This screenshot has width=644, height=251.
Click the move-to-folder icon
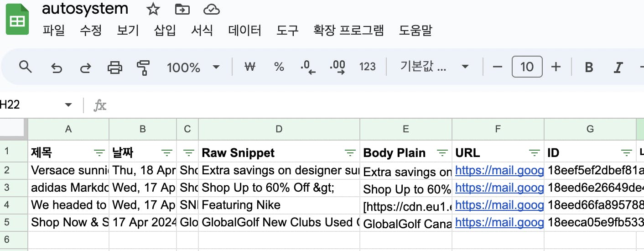point(182,9)
